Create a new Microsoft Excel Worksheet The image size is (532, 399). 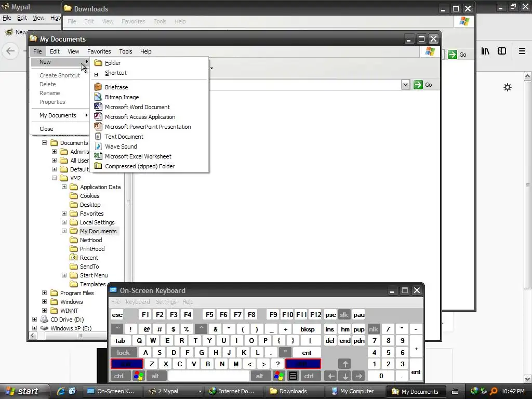[x=149, y=156]
